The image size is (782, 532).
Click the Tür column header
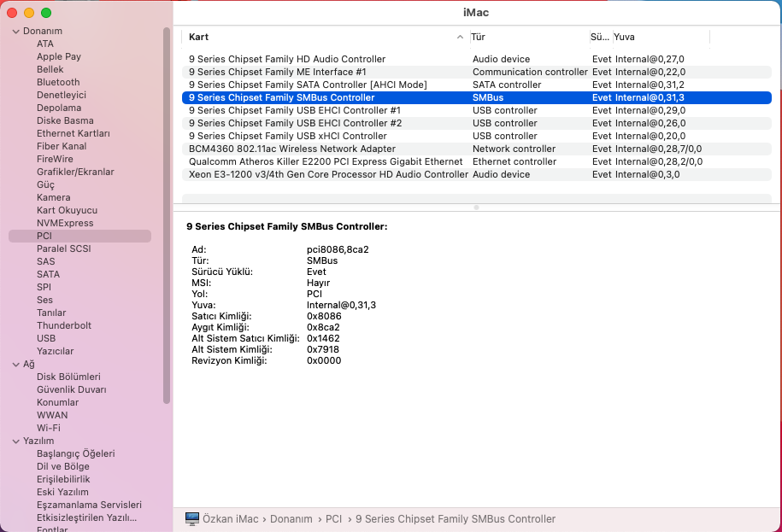point(526,37)
